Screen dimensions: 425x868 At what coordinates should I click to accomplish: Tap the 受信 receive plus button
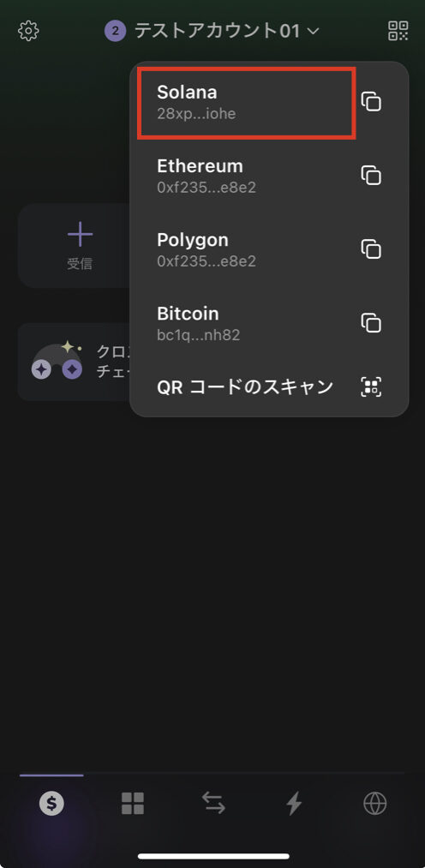80,245
